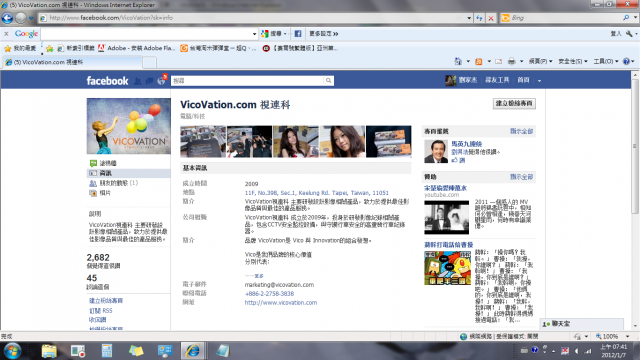Open the home button dropdown arrow
The image size is (640, 360).
click(468, 62)
